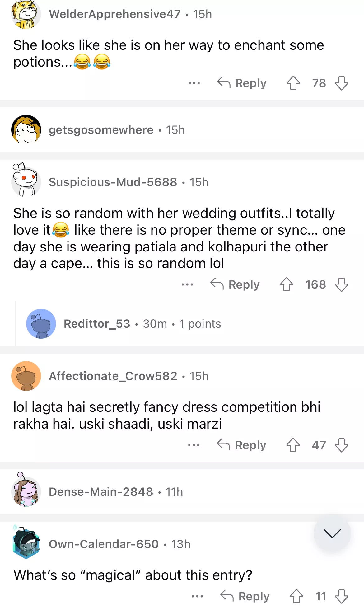The width and height of the screenshot is (364, 610).
Task: Downvote the comment with 47 votes
Action: pyautogui.click(x=341, y=445)
